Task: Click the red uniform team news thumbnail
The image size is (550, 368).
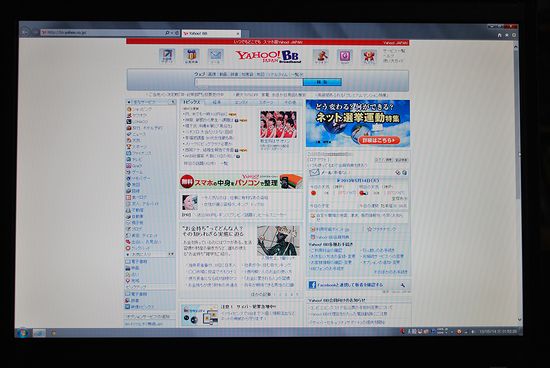Action: [279, 125]
